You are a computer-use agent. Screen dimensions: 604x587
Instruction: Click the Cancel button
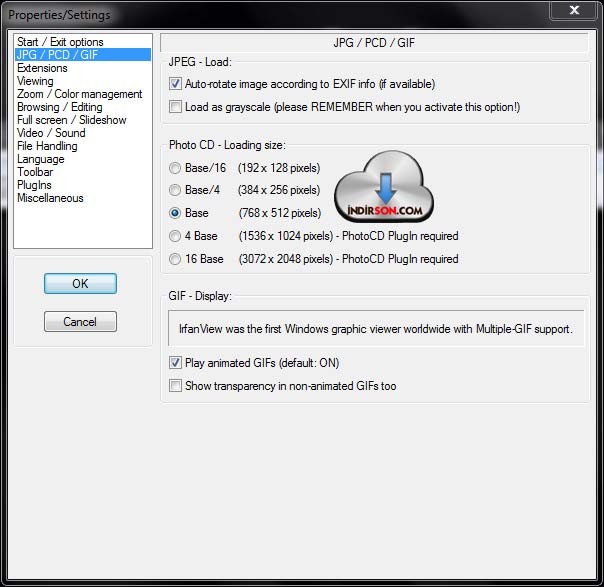(x=80, y=322)
